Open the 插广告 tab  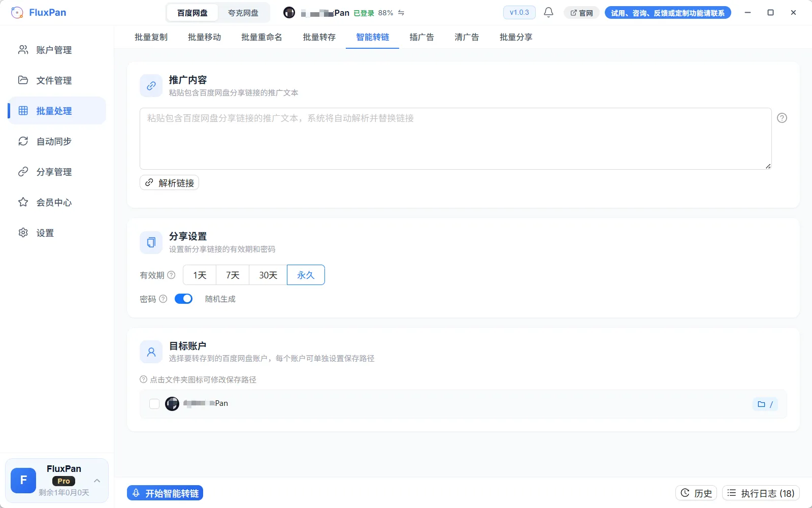[421, 37]
